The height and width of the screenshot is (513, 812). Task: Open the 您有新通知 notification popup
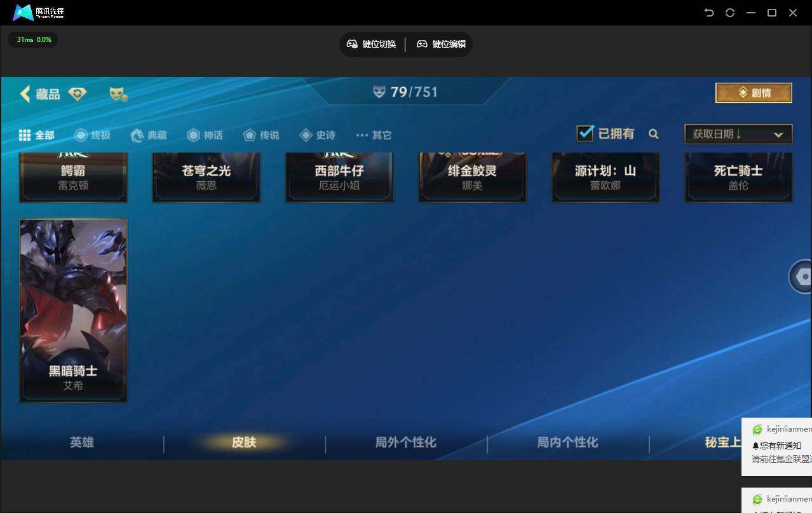[776, 446]
